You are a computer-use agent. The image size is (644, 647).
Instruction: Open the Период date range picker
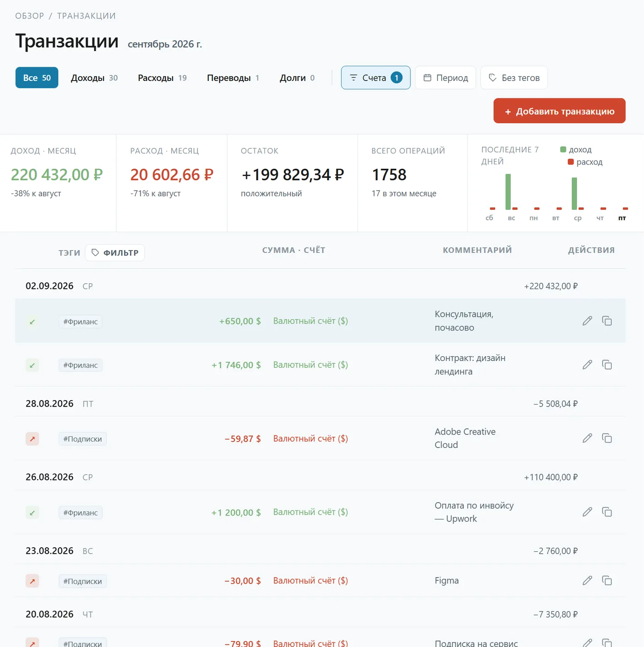pos(445,78)
